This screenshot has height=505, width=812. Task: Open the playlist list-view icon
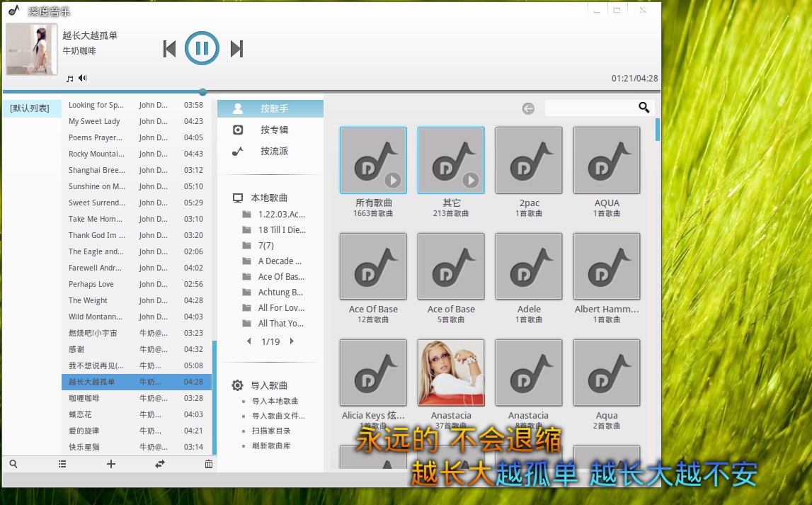click(62, 463)
